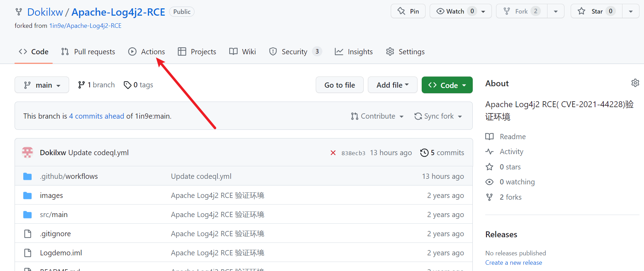The height and width of the screenshot is (271, 644).
Task: Click Create a new release link
Action: tap(514, 263)
